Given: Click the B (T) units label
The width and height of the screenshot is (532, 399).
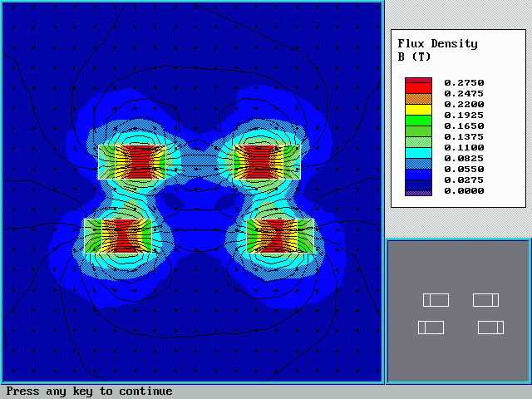Looking at the screenshot, I should coord(414,57).
